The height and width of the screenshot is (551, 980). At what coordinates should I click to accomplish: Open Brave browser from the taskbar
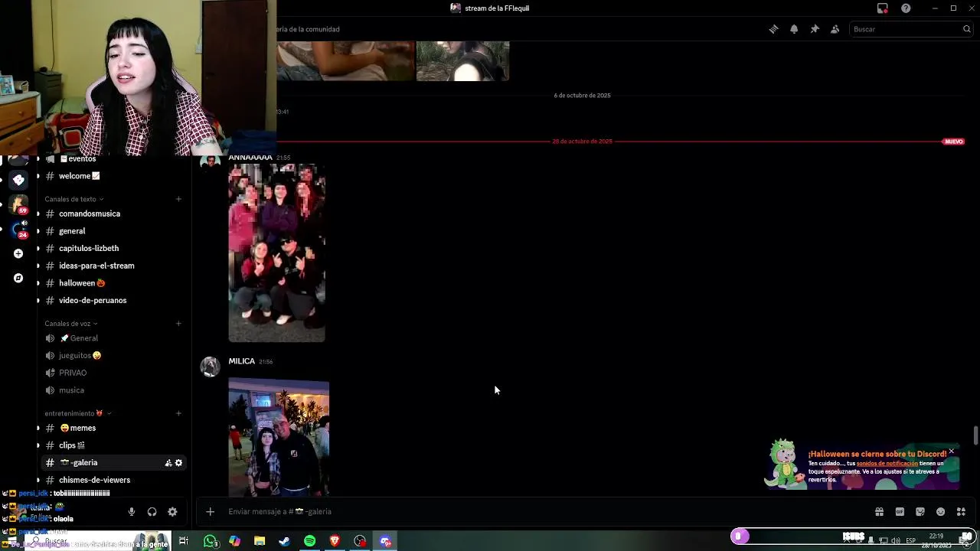[x=335, y=541]
